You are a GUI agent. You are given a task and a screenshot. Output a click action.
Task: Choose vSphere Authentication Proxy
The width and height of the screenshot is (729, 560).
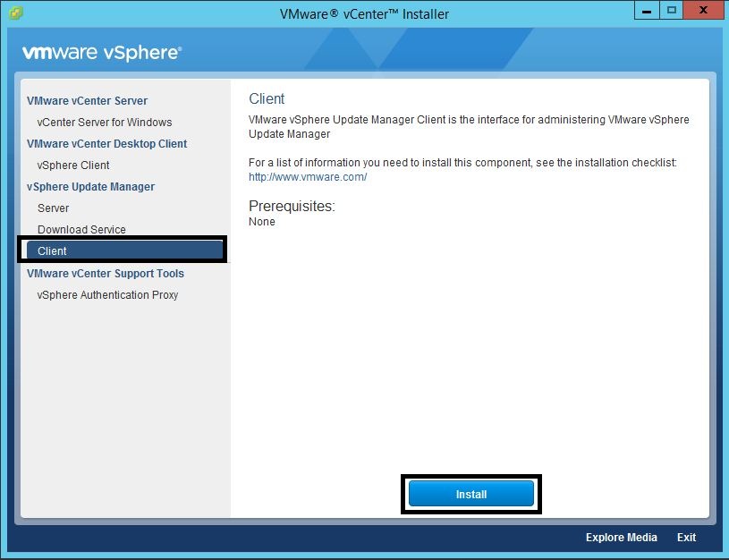point(107,295)
